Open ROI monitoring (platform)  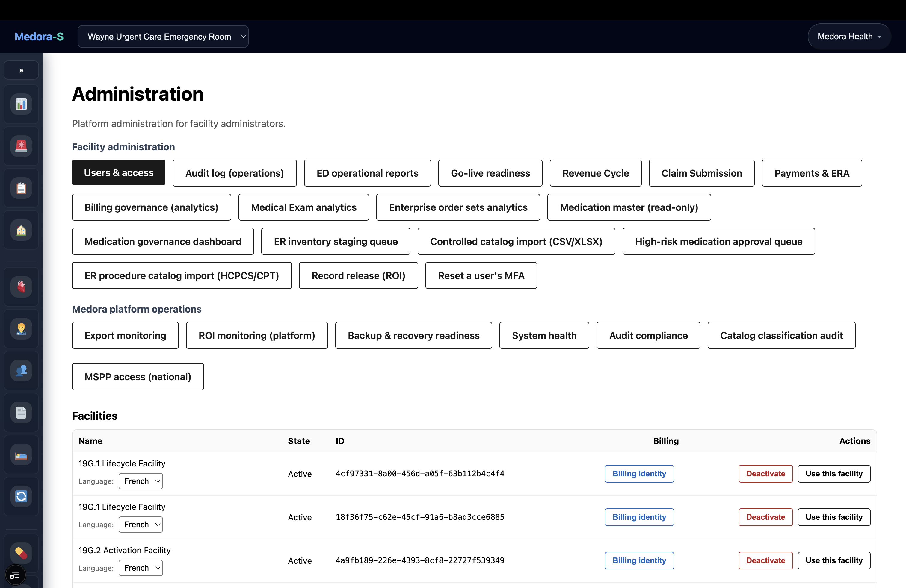pyautogui.click(x=256, y=335)
